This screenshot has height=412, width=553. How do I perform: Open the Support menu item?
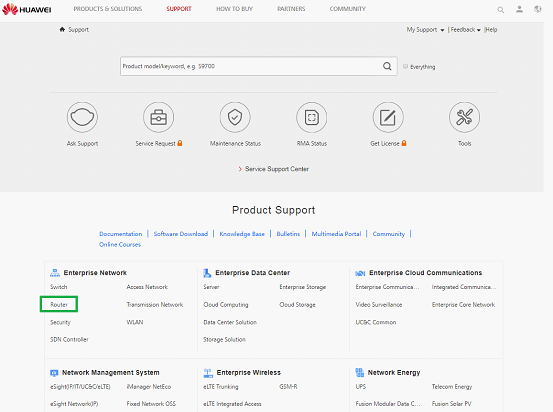179,9
